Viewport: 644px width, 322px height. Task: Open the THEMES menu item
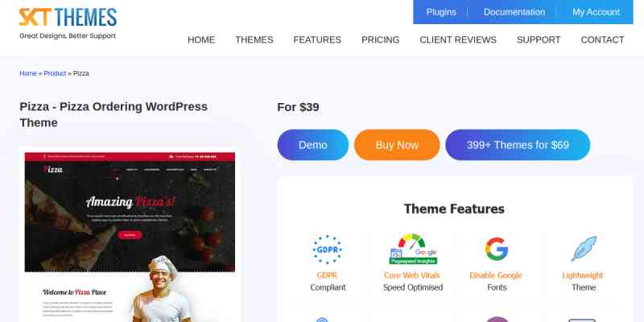point(254,39)
